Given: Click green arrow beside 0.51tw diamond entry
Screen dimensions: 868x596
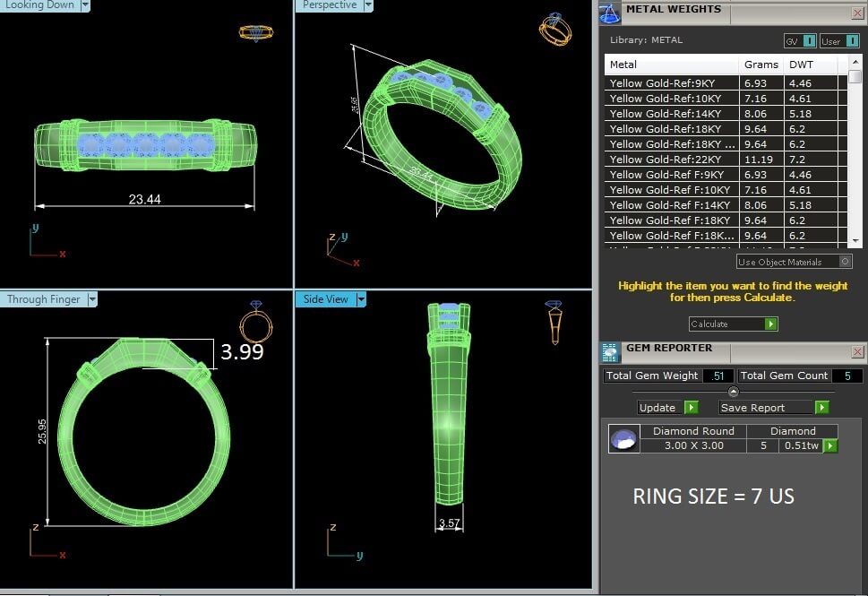Looking at the screenshot, I should (x=830, y=446).
